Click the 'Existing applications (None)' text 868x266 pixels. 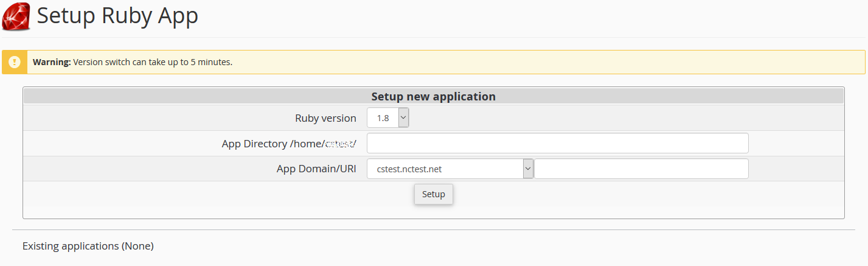tap(88, 246)
